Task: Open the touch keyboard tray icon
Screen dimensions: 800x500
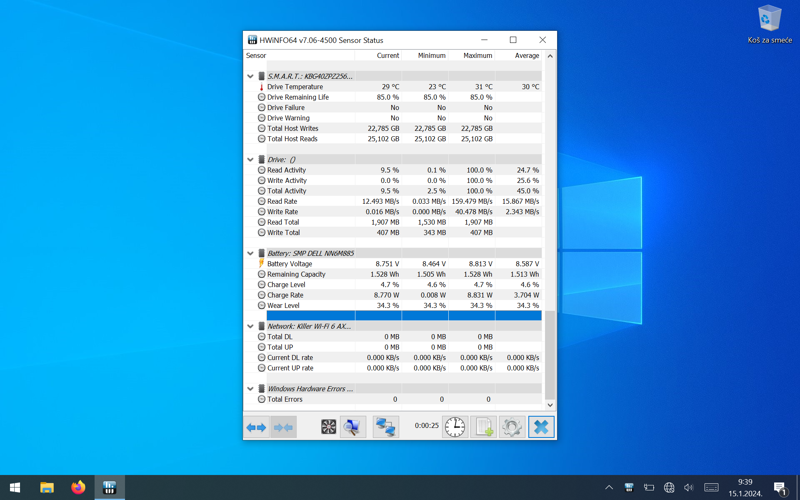Action: [x=711, y=488]
